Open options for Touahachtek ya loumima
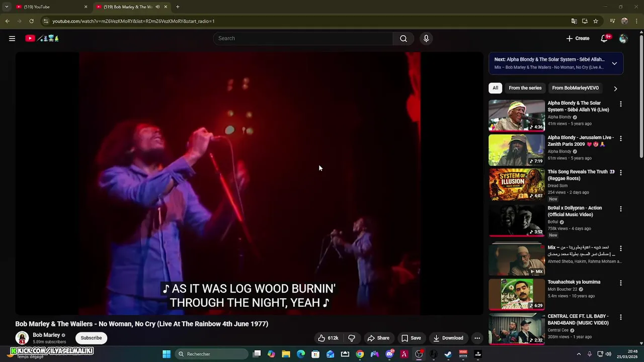The width and height of the screenshot is (644, 362). 620,283
